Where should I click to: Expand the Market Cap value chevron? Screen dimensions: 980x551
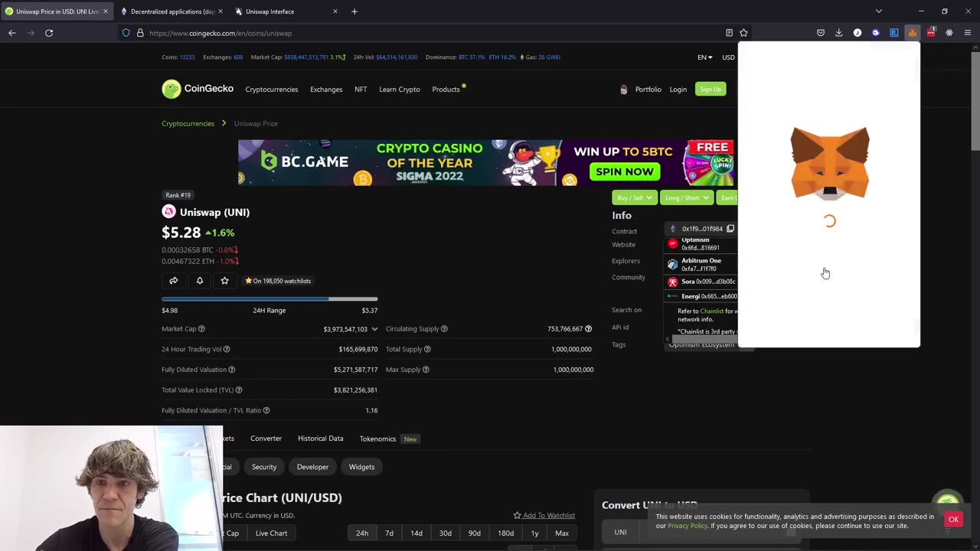(x=374, y=329)
